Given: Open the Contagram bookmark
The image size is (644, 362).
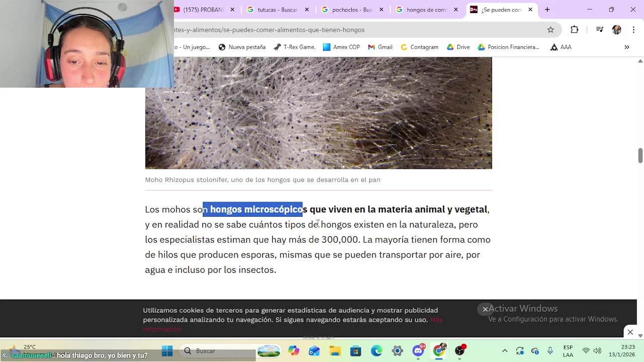Looking at the screenshot, I should point(419,47).
